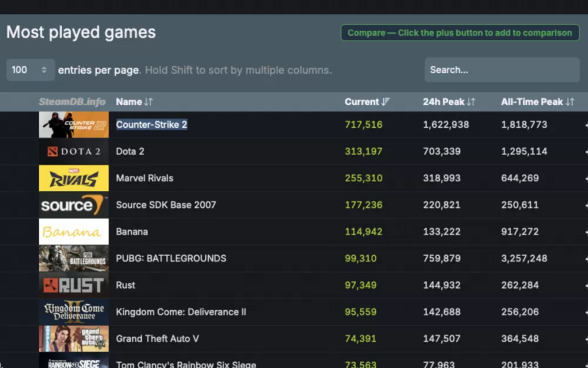Select Counter-Strike 2 all-time peak 1,818,773
The image size is (588, 368).
[x=524, y=125]
